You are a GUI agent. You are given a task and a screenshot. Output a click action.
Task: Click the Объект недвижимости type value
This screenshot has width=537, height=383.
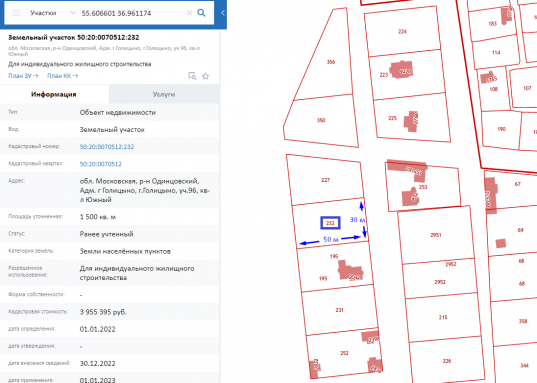[x=117, y=112]
